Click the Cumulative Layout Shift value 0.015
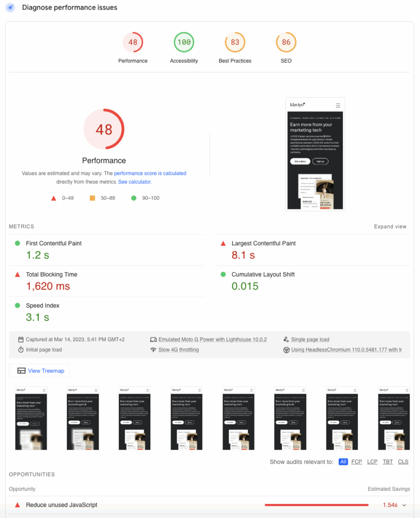 click(x=245, y=286)
